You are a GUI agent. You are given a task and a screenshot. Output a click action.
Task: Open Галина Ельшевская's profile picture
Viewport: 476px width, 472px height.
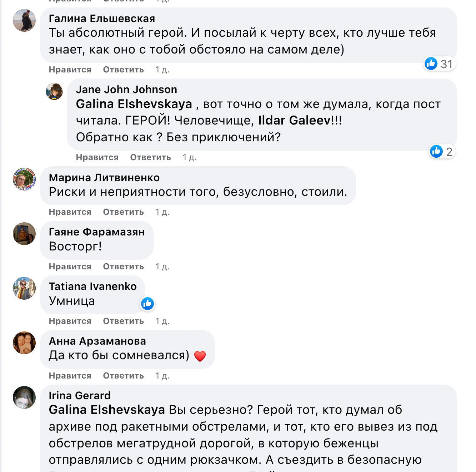click(x=24, y=20)
